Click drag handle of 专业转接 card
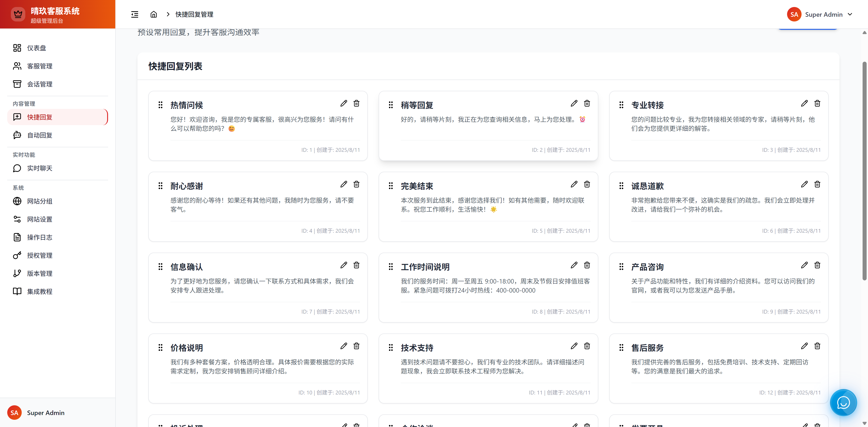 point(621,105)
